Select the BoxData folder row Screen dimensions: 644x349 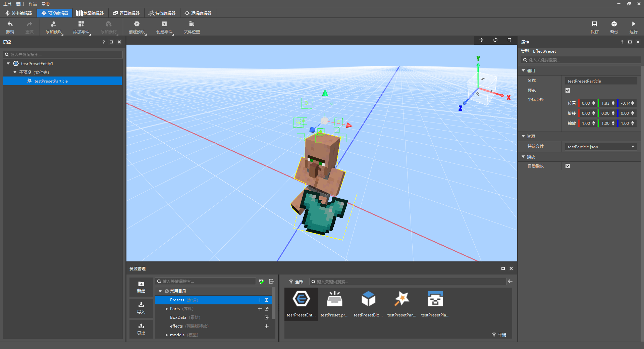point(213,317)
